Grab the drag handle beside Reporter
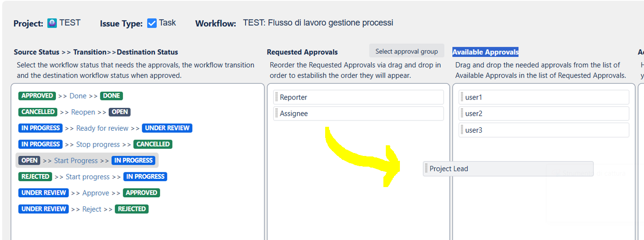 click(277, 97)
